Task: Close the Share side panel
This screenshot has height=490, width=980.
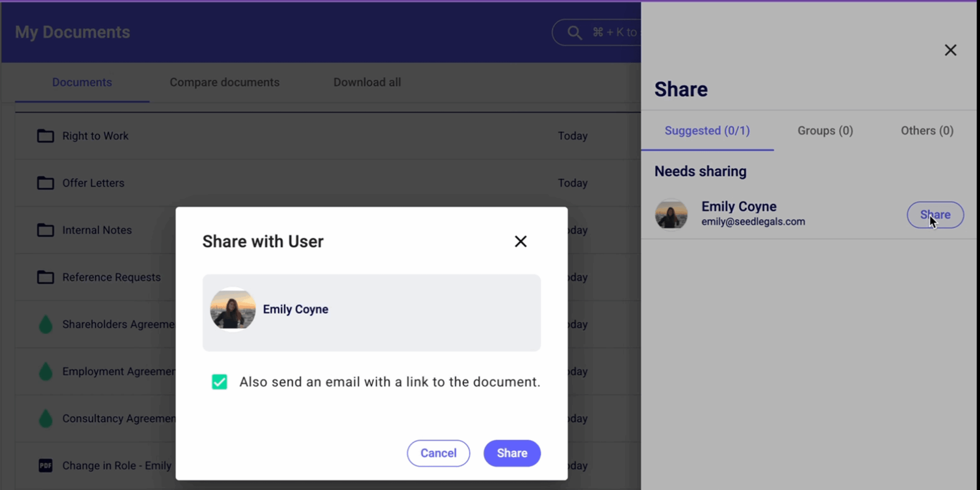Action: pyautogui.click(x=950, y=50)
